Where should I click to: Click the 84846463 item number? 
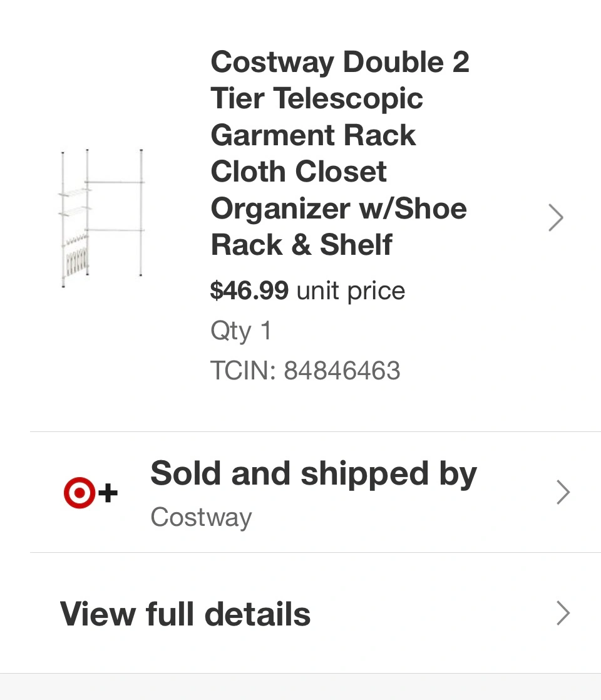[x=342, y=371]
